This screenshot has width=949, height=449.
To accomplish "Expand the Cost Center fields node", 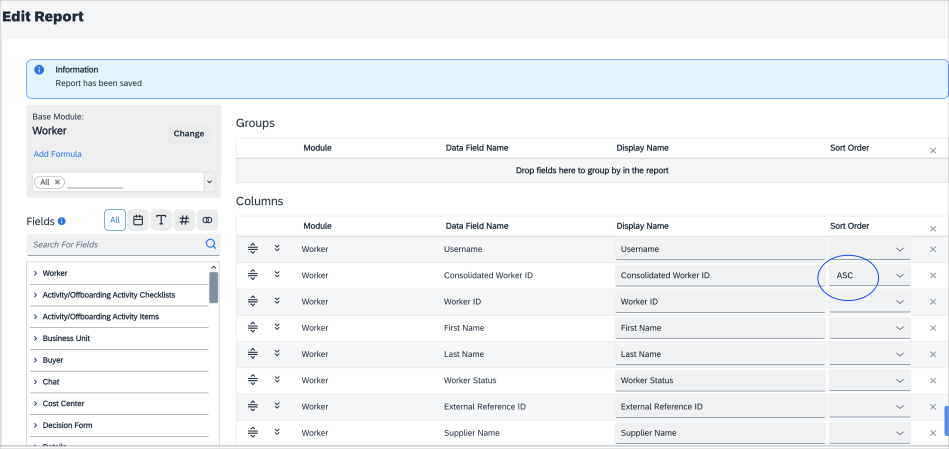I will pyautogui.click(x=35, y=404).
